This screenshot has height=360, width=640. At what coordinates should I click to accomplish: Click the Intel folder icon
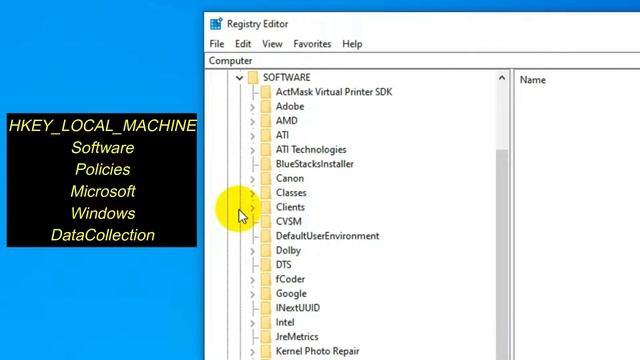coord(266,322)
